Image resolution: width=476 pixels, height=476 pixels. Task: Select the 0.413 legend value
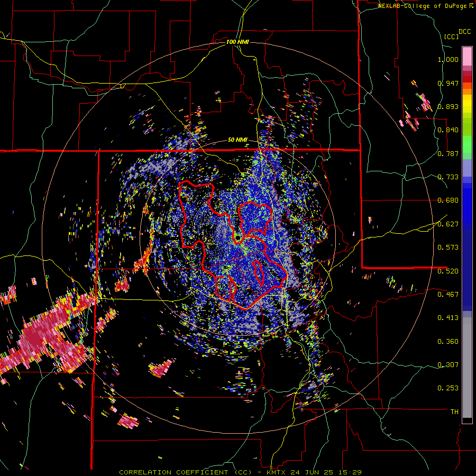[448, 318]
